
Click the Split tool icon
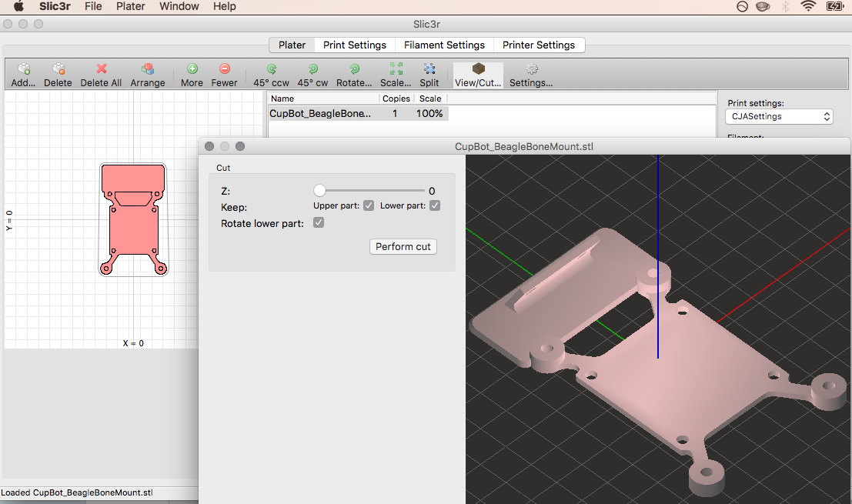[x=429, y=69]
